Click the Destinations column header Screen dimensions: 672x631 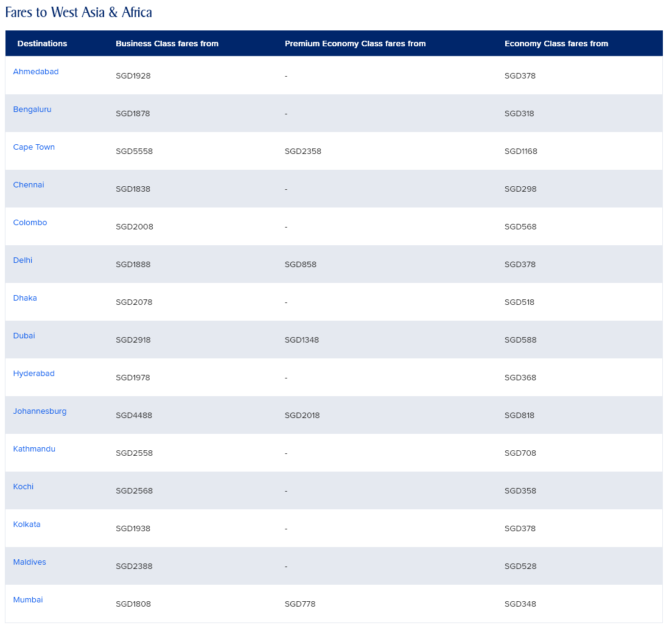(42, 44)
